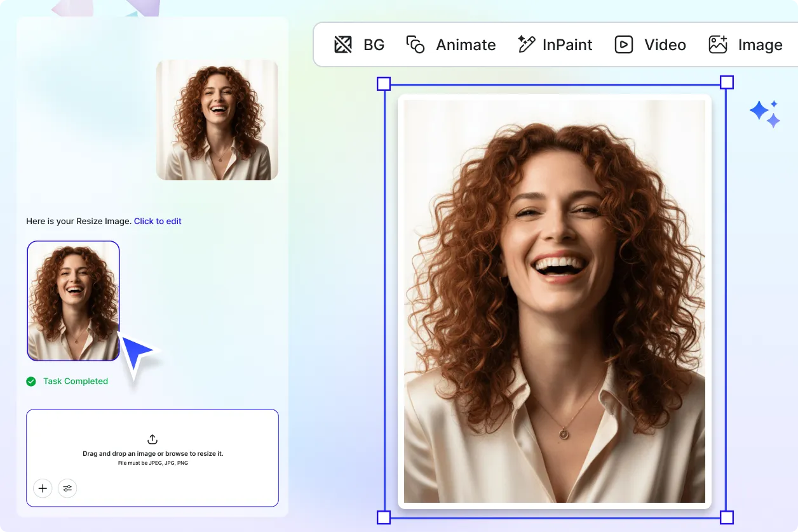Choose the InPaint magic wand icon
798x532 pixels.
click(x=526, y=44)
